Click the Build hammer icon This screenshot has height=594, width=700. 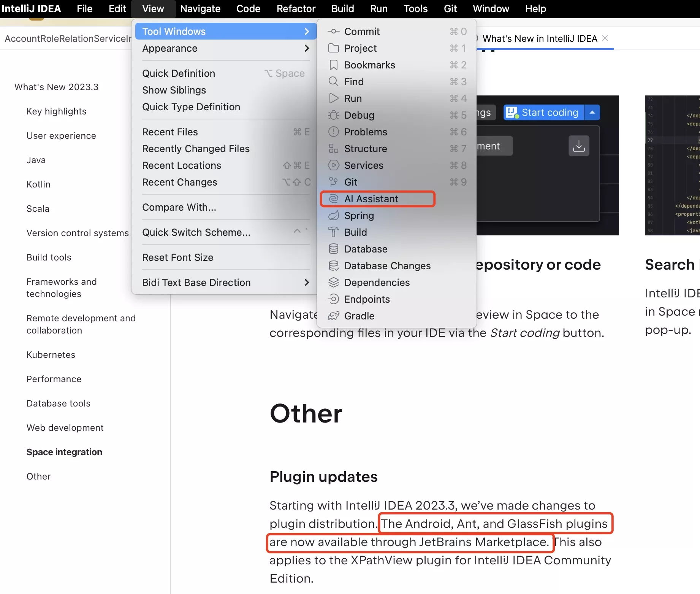pyautogui.click(x=333, y=232)
